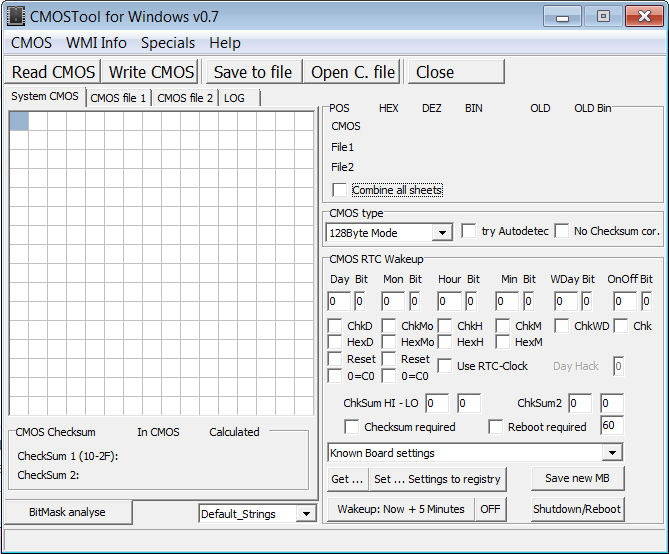The width and height of the screenshot is (669, 554).
Task: Expand the Default_Strings dropdown
Action: 306,513
